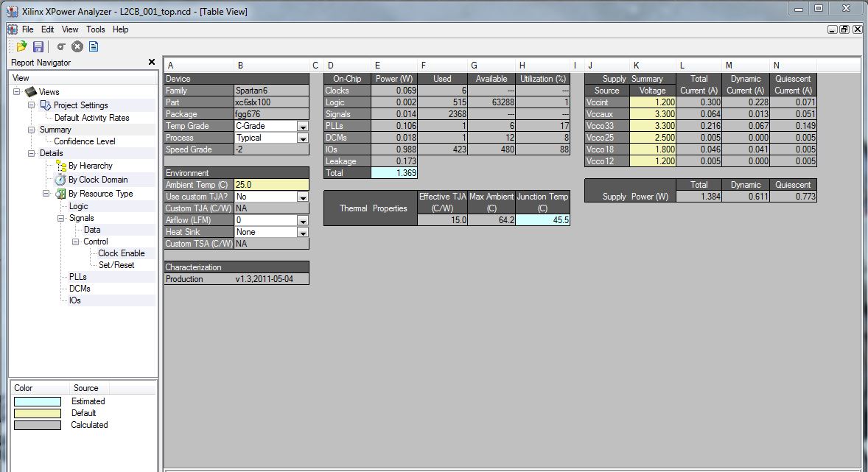Click the Supply Power total 1.384
Image resolution: width=868 pixels, height=472 pixels.
(699, 197)
